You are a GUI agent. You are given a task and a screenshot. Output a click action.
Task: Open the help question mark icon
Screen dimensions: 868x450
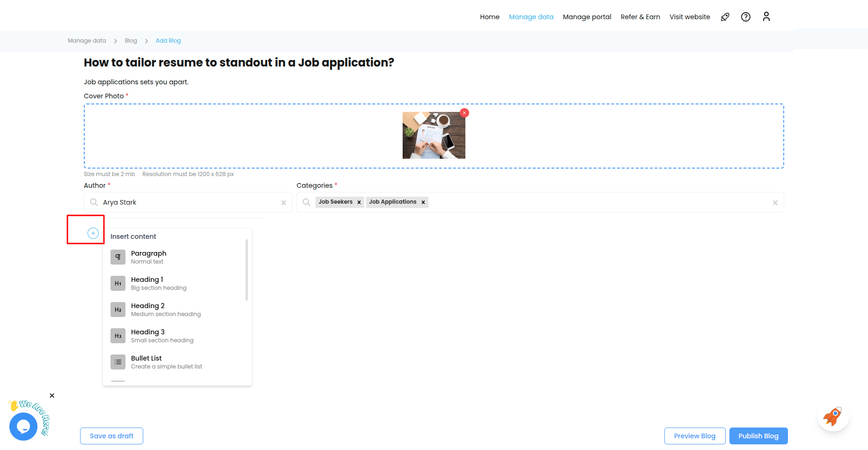(x=745, y=17)
